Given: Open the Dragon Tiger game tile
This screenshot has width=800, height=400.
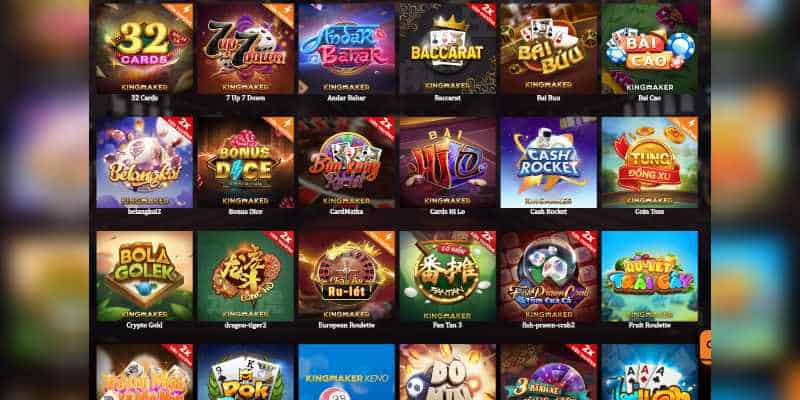Looking at the screenshot, I should tap(245, 276).
